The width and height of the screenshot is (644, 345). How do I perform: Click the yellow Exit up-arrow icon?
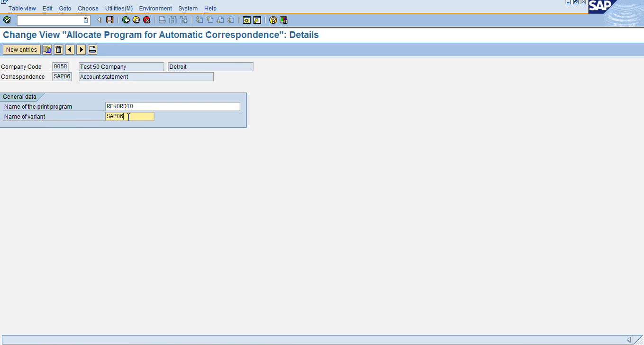pos(136,20)
